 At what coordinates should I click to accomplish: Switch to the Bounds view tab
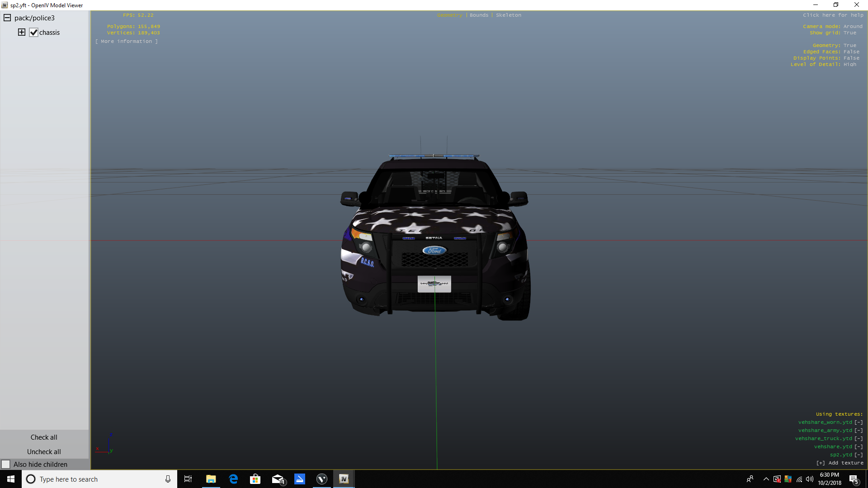click(479, 15)
